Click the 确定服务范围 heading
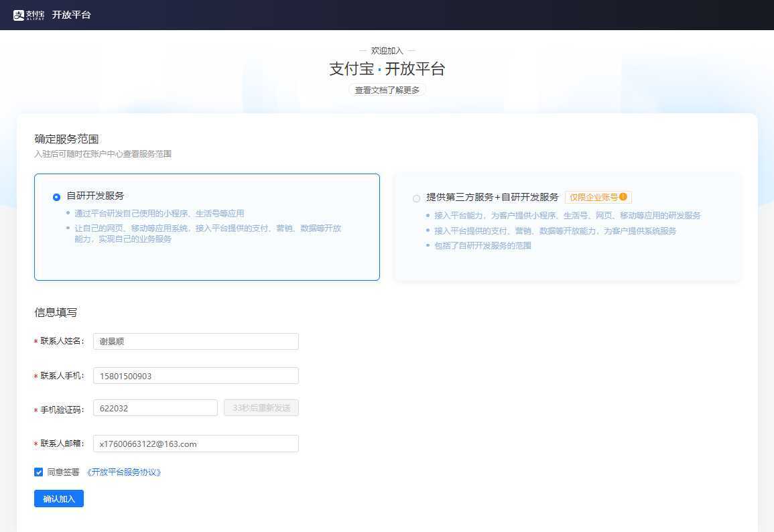This screenshot has width=774, height=532. point(66,139)
